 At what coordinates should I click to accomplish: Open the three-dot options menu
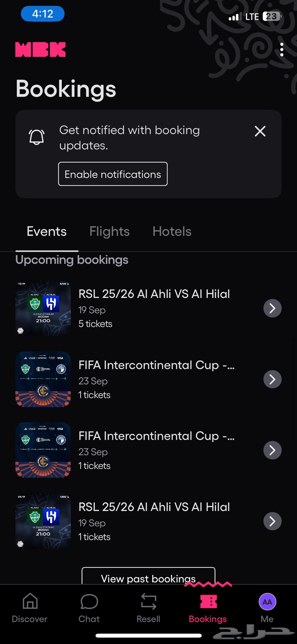(x=282, y=50)
